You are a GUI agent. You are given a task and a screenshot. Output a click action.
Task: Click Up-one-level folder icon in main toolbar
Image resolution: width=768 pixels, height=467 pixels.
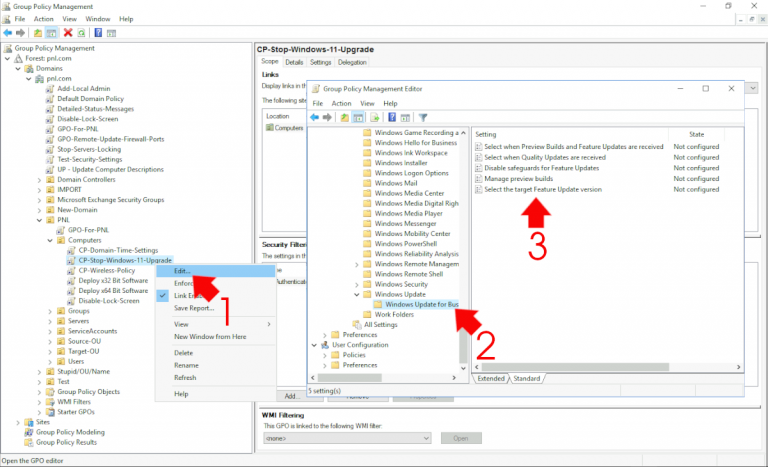tap(38, 33)
